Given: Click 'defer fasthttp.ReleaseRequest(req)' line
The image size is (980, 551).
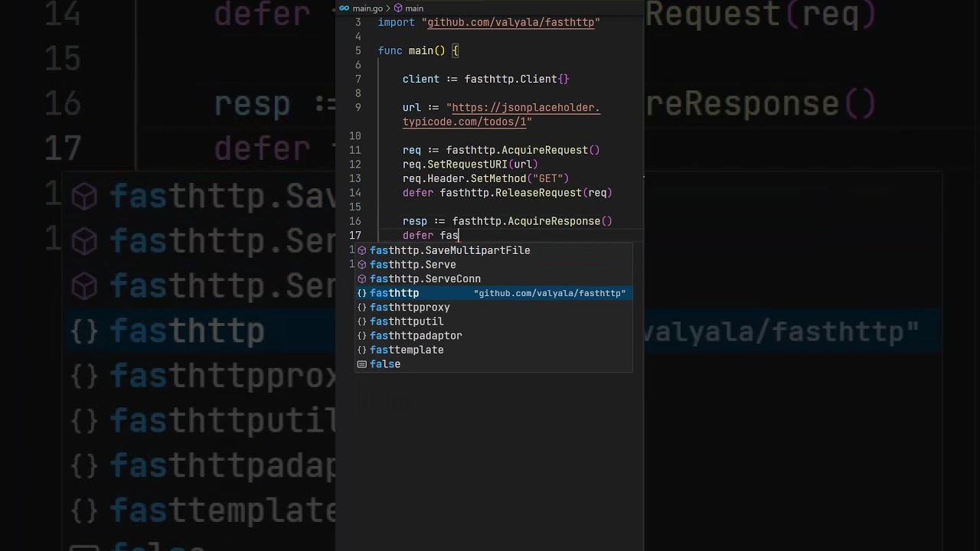Looking at the screenshot, I should coord(508,193).
